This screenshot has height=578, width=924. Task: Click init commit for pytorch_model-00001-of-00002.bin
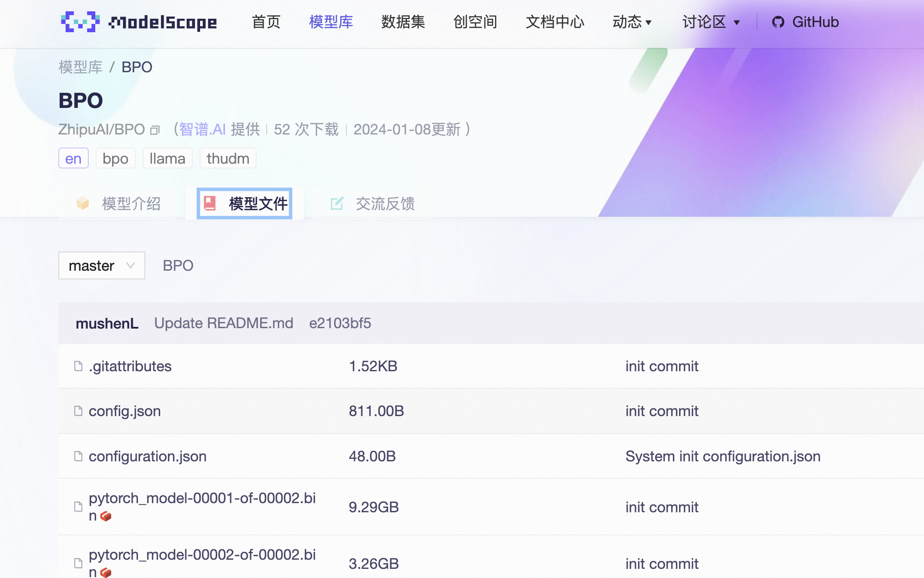[662, 507]
